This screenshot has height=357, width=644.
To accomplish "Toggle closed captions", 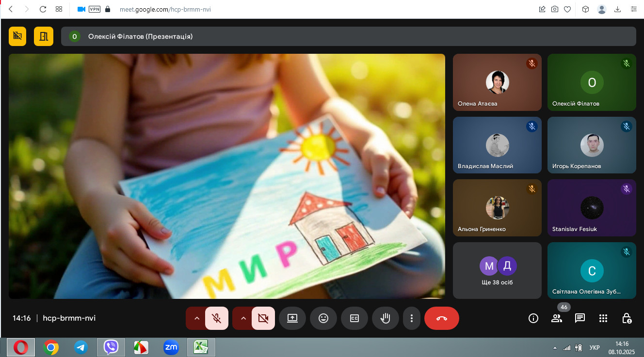I will click(x=354, y=318).
